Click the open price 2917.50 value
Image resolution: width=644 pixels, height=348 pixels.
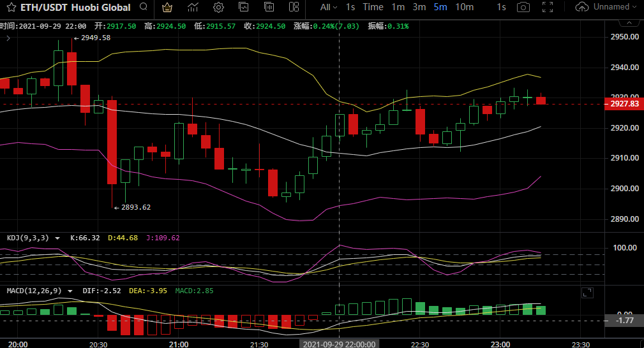121,26
